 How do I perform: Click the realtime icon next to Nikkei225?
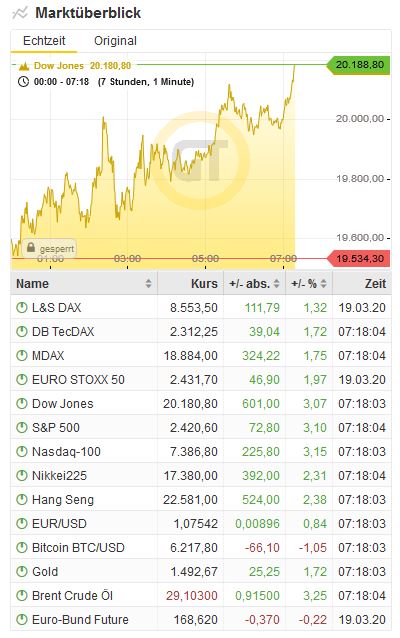coord(22,476)
